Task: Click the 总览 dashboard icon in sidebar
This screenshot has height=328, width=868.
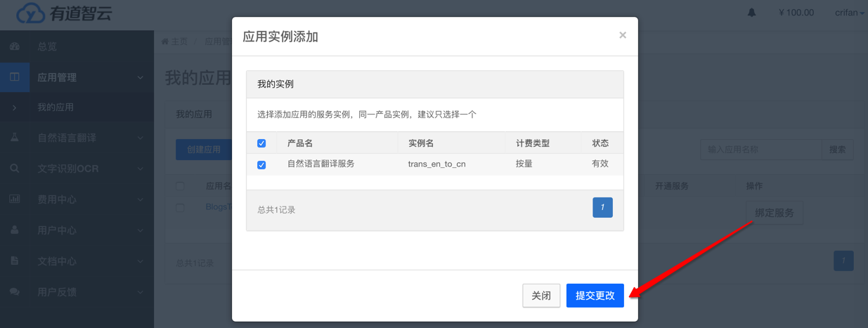Action: click(15, 46)
